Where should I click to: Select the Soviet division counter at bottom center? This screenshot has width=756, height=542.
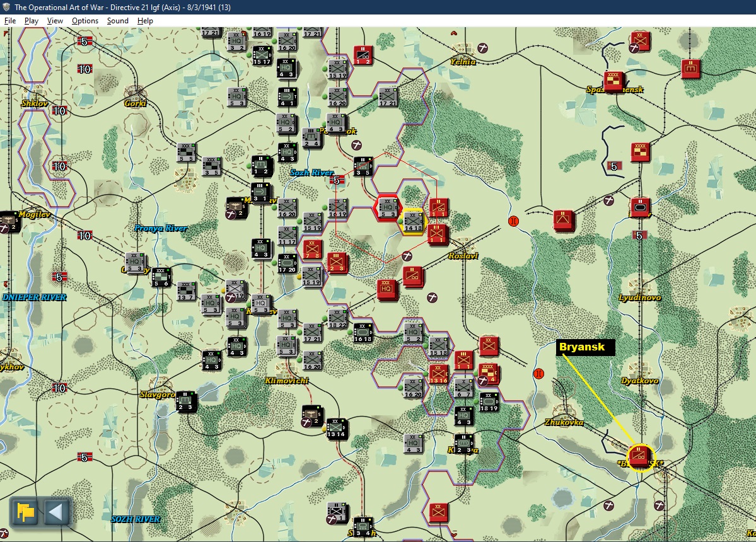[x=438, y=512]
